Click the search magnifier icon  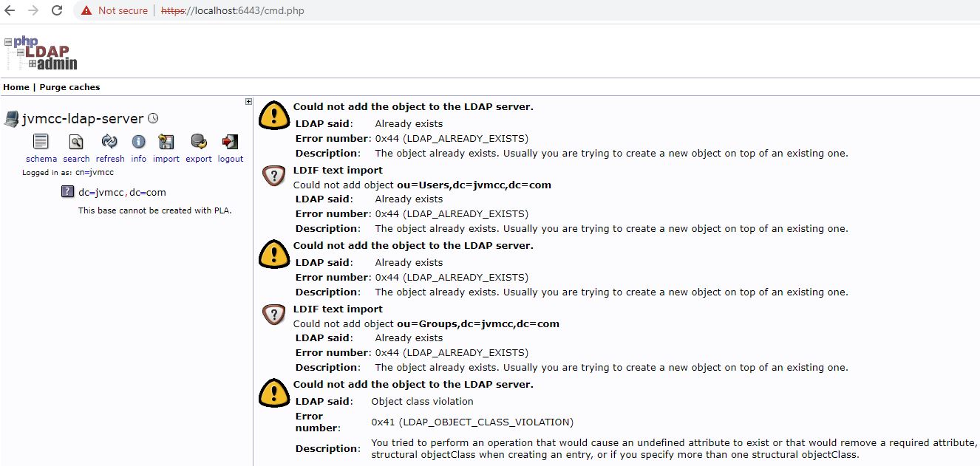[75, 142]
